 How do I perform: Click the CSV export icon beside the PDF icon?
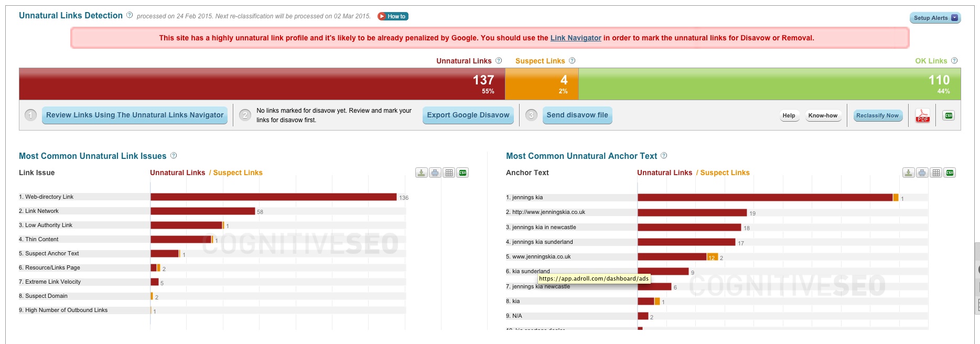point(949,115)
